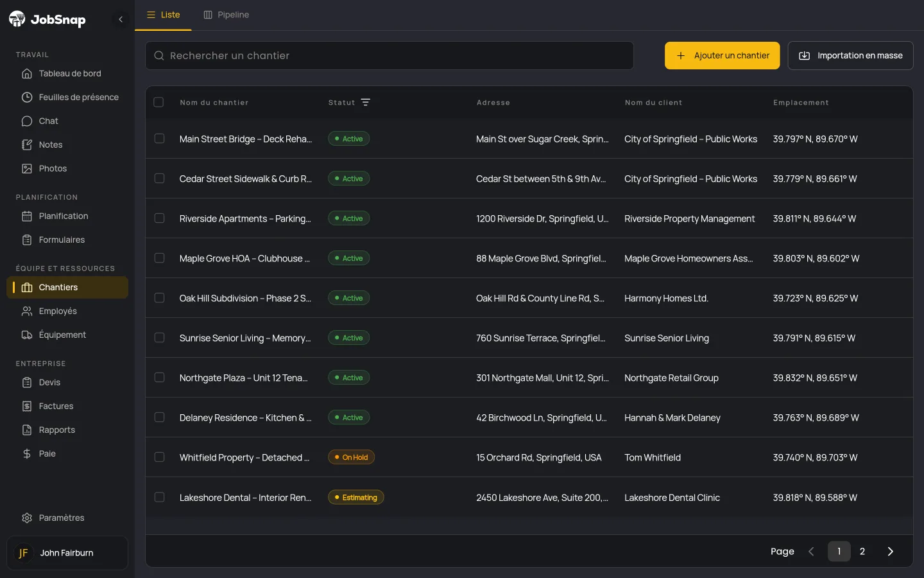
Task: Click coordinates 39.818° N, 89.588° W
Action: click(815, 497)
